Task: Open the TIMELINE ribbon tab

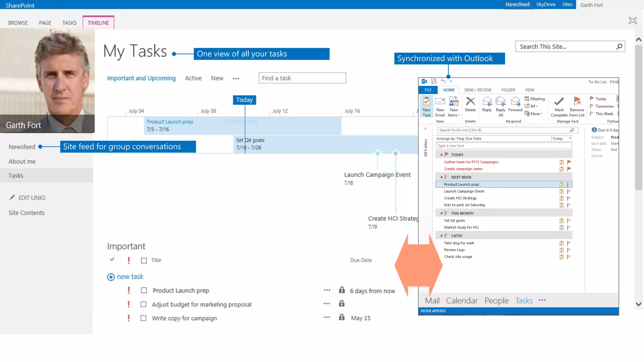Action: point(98,23)
